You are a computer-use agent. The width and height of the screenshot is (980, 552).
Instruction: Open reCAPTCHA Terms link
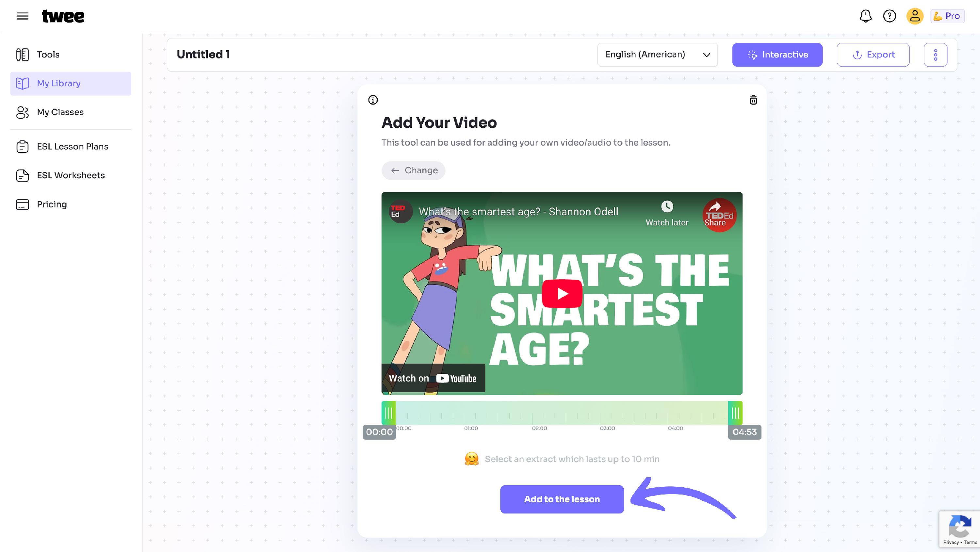pyautogui.click(x=971, y=543)
